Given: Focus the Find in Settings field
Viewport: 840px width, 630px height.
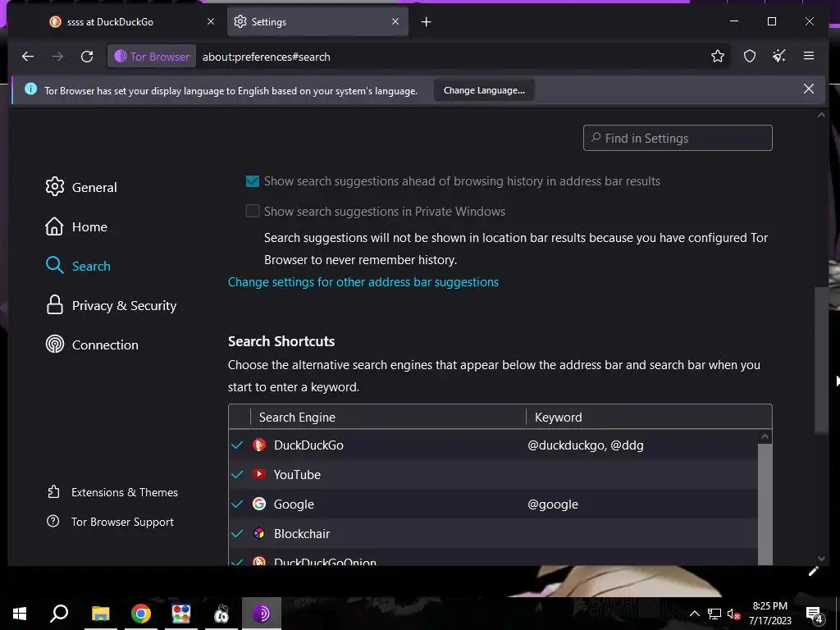Looking at the screenshot, I should (x=678, y=138).
